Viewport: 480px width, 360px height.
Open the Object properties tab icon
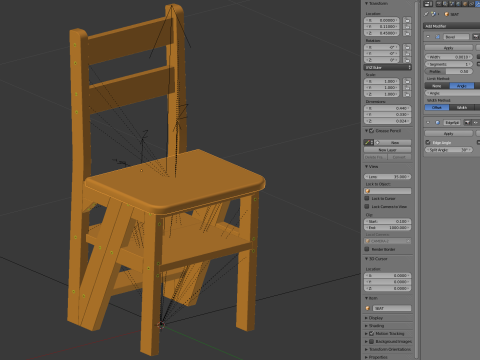465,4
